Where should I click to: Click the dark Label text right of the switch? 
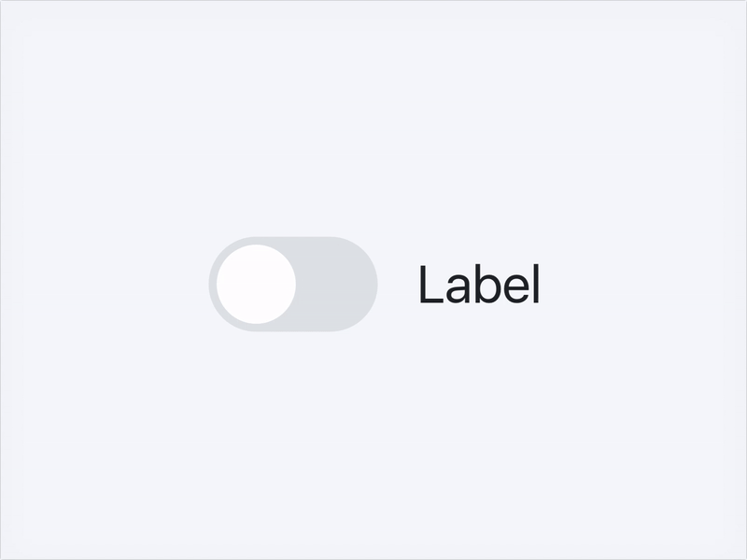[x=479, y=285]
